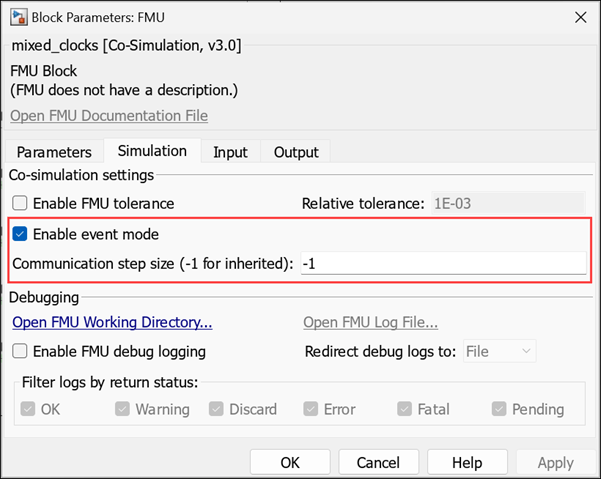The width and height of the screenshot is (601, 479).
Task: Click the OK button
Action: point(290,463)
